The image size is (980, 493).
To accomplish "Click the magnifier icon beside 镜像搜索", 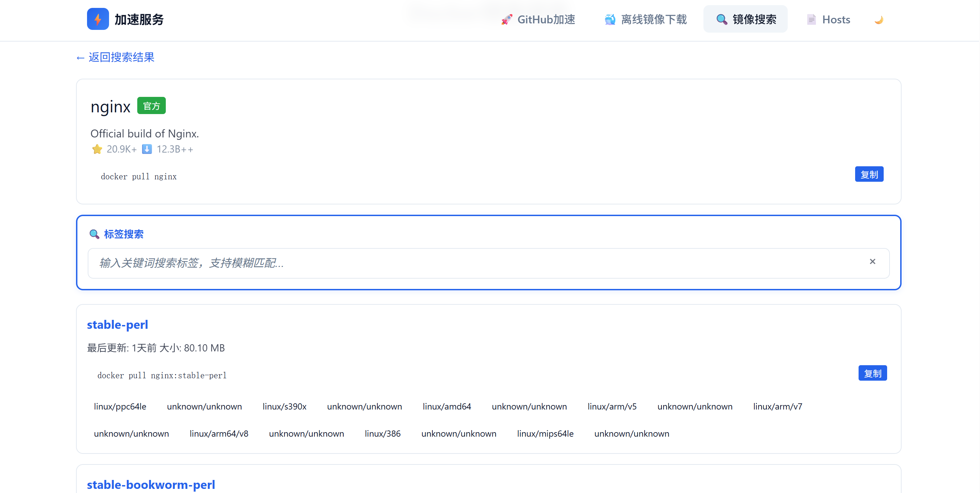I will point(721,19).
